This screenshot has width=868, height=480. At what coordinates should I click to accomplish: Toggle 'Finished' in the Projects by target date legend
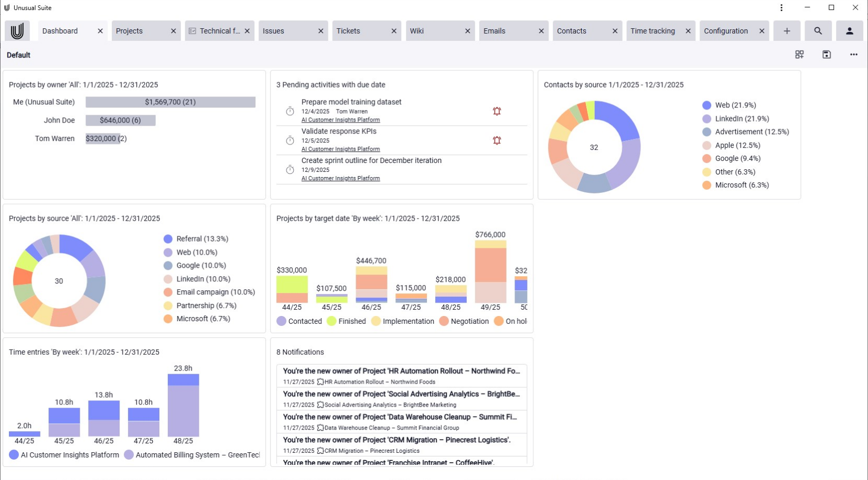[351, 321]
